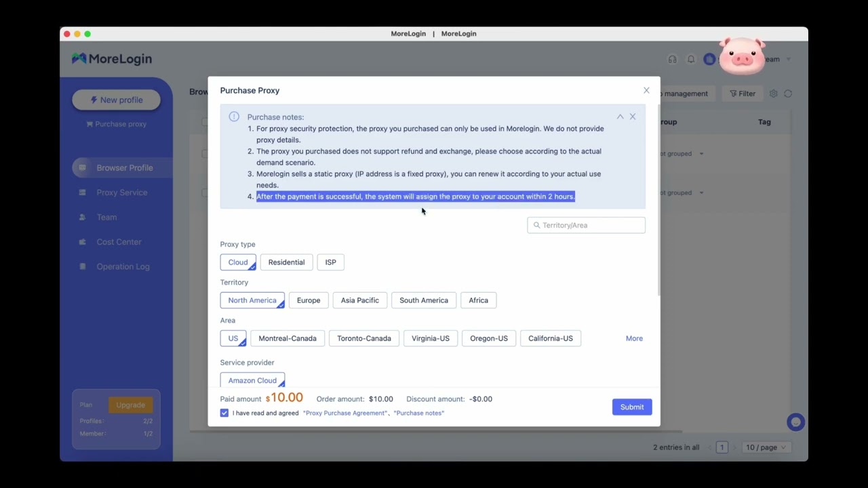This screenshot has width=868, height=488.
Task: Click Upgrade plan button
Action: pos(131,405)
